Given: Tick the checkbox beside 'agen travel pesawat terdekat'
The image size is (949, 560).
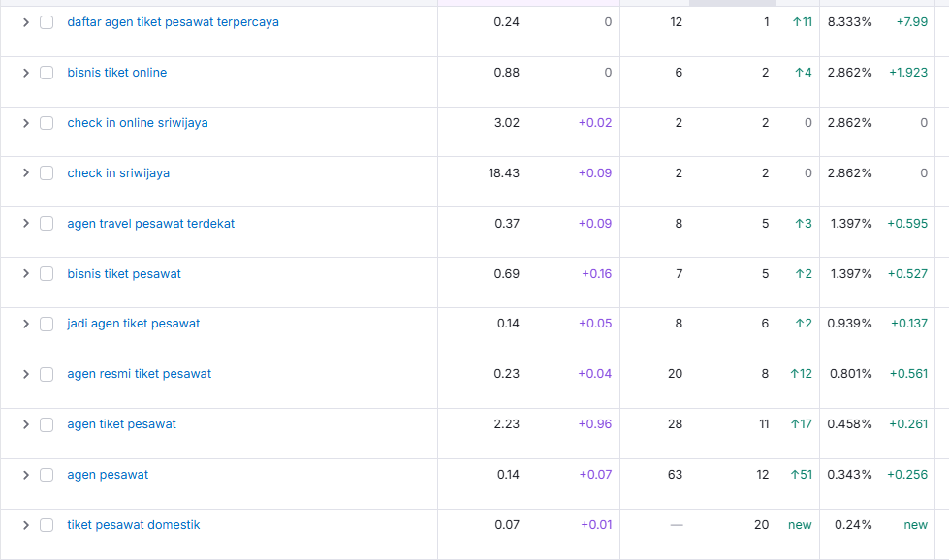Looking at the screenshot, I should 47,224.
